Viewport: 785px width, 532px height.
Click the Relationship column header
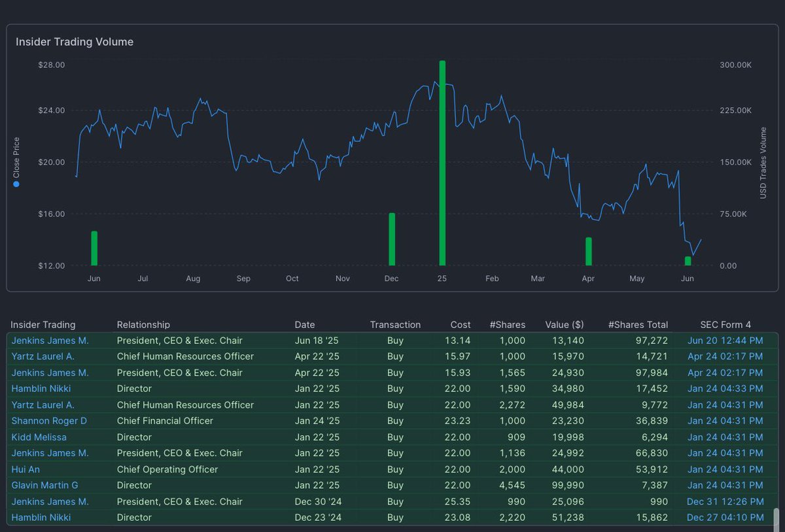[143, 324]
